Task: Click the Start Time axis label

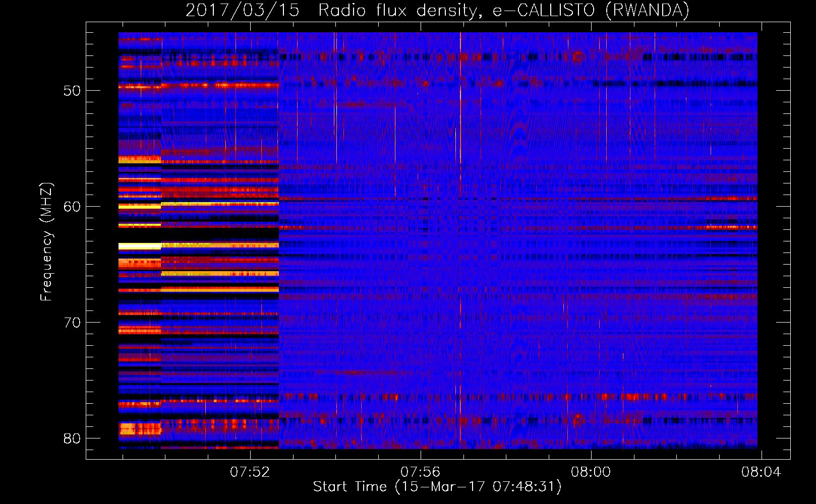Action: [437, 487]
